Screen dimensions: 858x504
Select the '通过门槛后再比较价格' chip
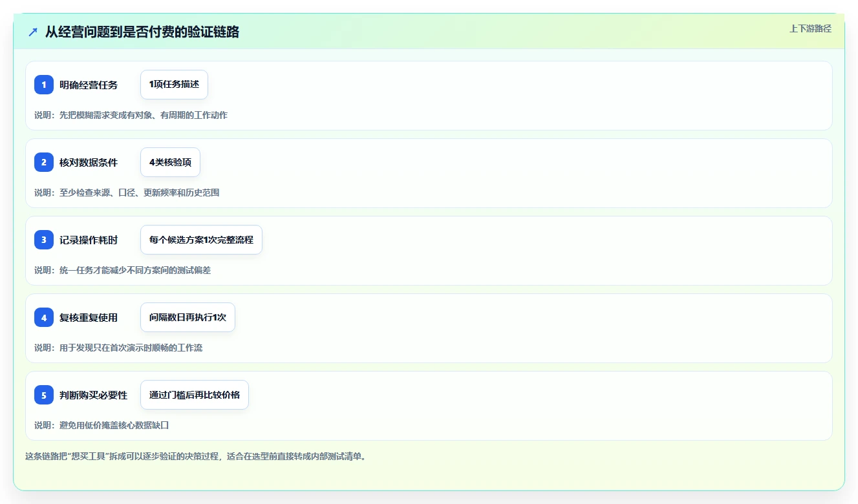(x=195, y=395)
